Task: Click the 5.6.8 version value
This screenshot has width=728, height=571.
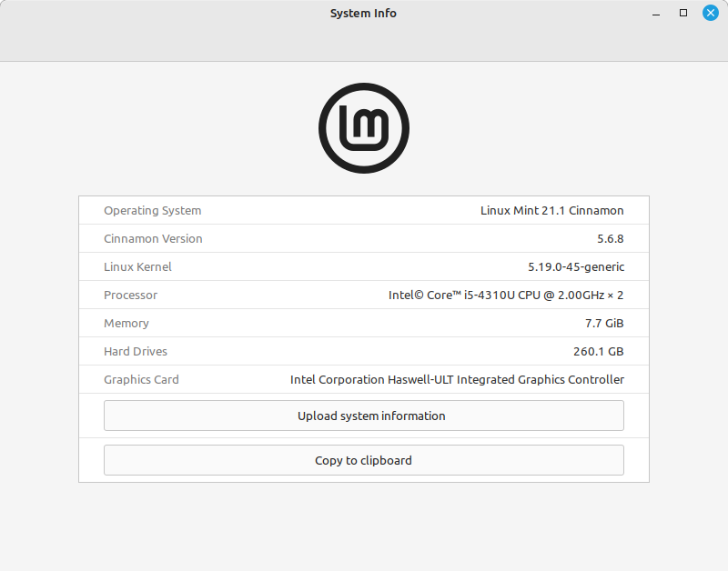Action: (610, 239)
